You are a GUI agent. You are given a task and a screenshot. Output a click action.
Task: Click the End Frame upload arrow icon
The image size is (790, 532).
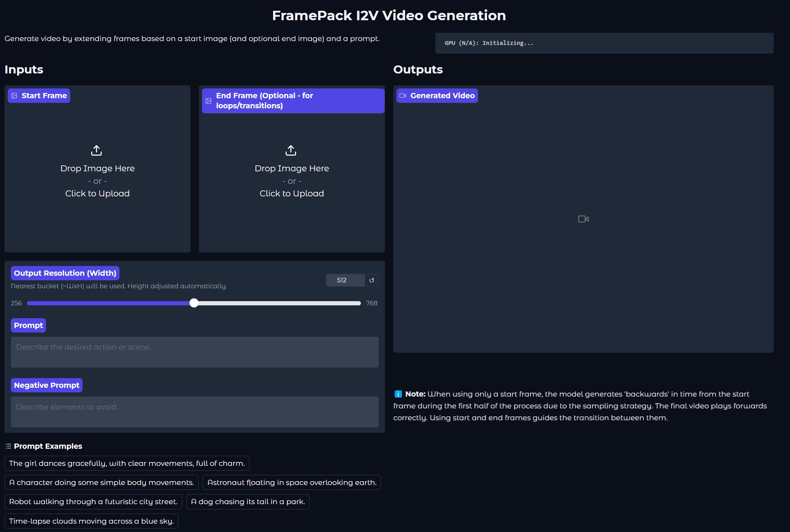point(291,150)
